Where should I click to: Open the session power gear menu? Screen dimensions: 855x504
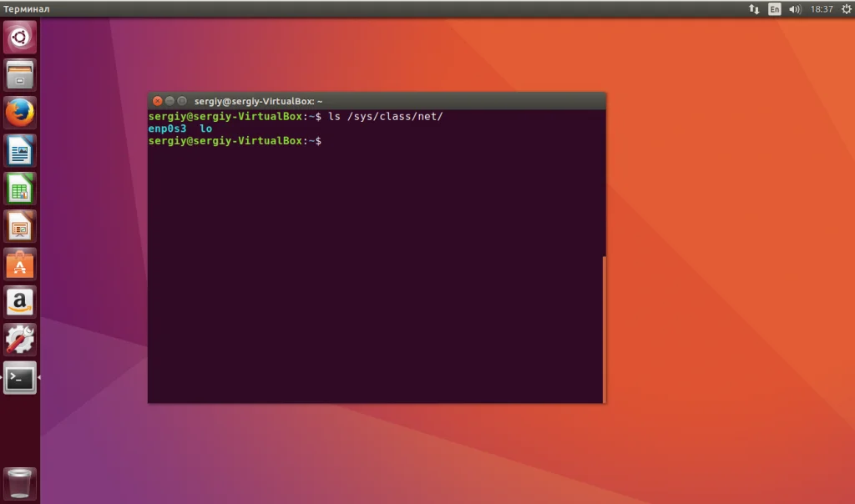(846, 8)
